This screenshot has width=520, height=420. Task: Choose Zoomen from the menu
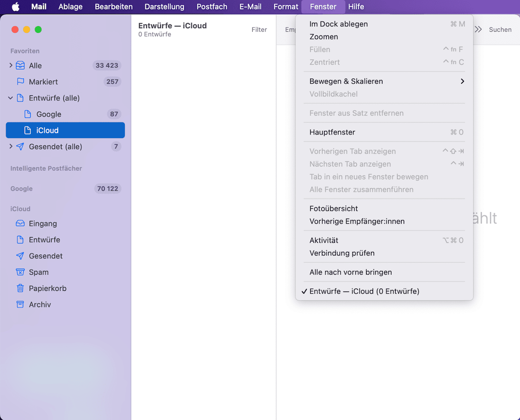[384, 37]
